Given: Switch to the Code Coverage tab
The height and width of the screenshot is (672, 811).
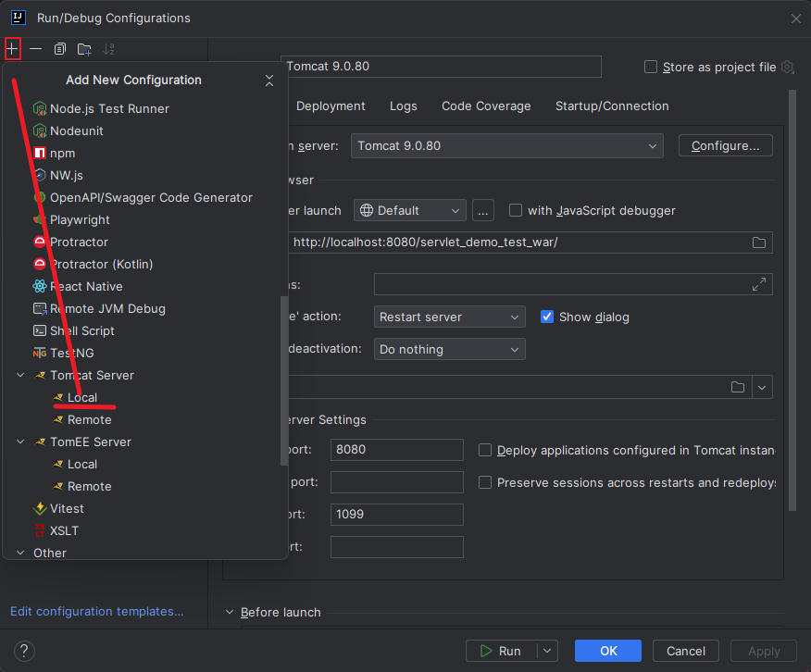Looking at the screenshot, I should click(486, 106).
